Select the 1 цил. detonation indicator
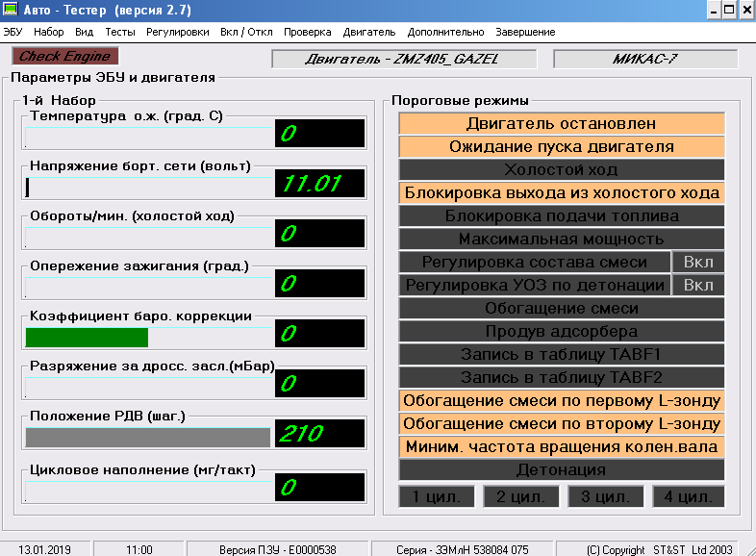756x556 pixels. pyautogui.click(x=437, y=496)
